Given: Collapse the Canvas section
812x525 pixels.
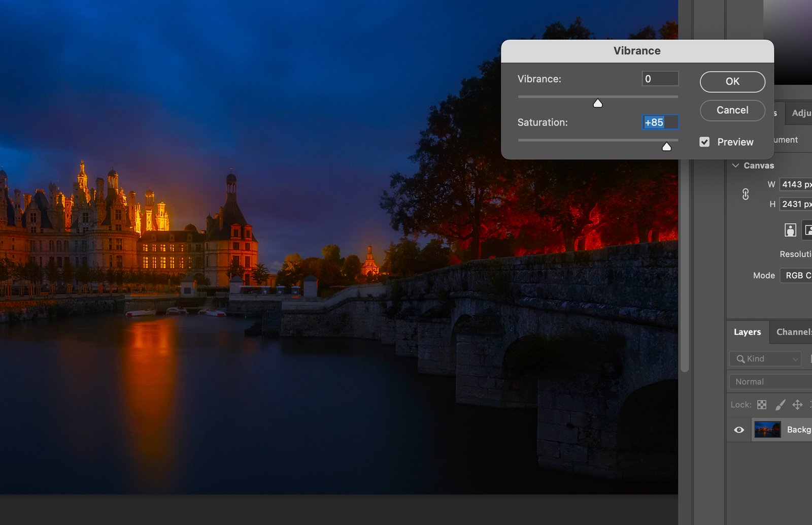Looking at the screenshot, I should pyautogui.click(x=735, y=166).
